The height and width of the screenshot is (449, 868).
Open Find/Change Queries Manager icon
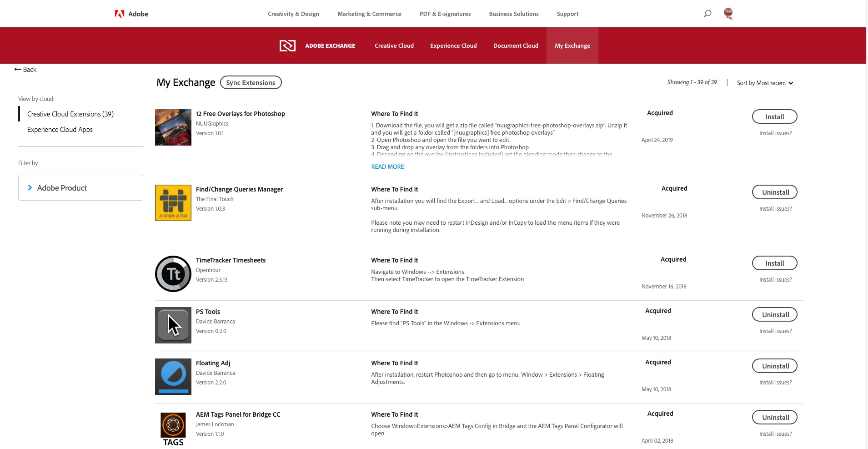[173, 203]
